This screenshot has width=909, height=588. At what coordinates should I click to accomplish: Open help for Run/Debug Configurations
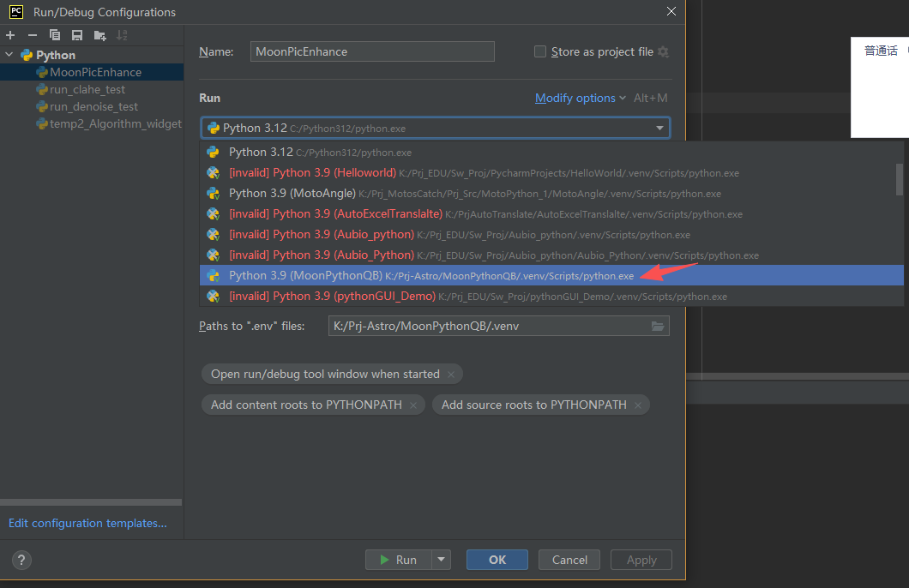pyautogui.click(x=21, y=561)
